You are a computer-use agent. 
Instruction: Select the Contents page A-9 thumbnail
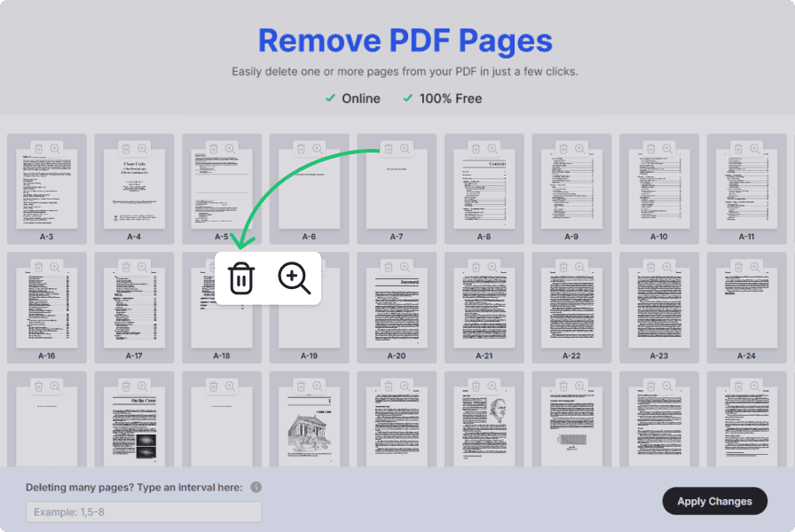(572, 191)
